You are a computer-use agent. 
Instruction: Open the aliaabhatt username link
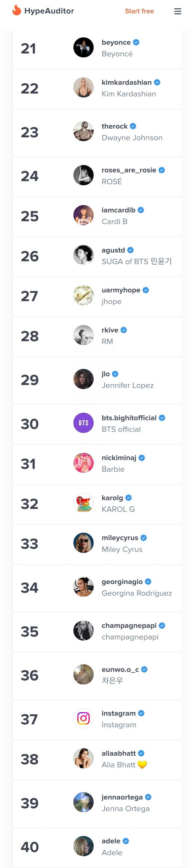(x=119, y=753)
